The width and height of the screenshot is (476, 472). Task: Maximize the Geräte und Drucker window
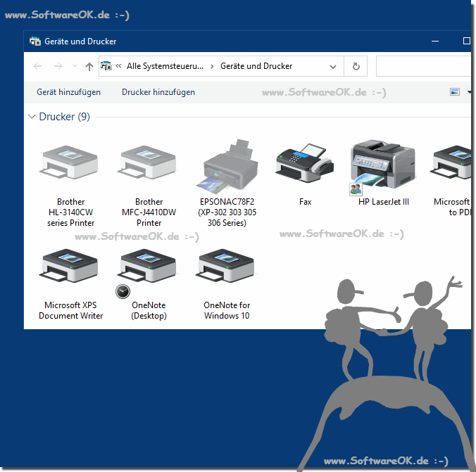[466, 41]
